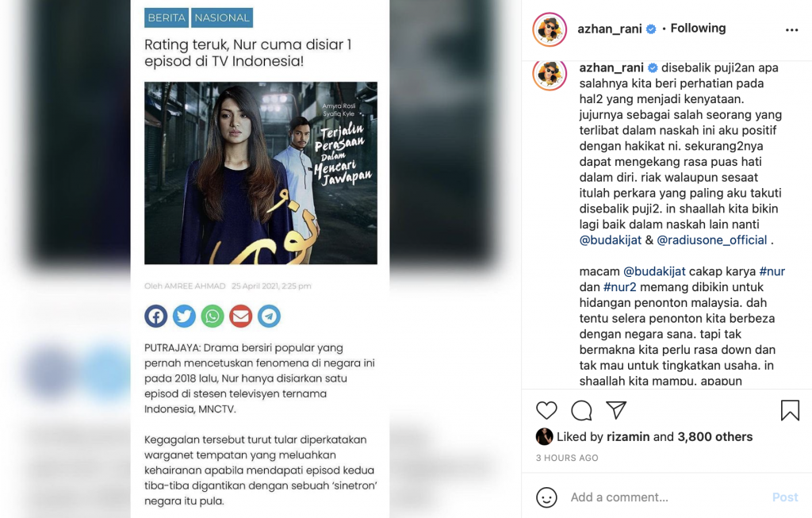The height and width of the screenshot is (518, 812).
Task: Open the three-dots options menu
Action: click(x=792, y=30)
